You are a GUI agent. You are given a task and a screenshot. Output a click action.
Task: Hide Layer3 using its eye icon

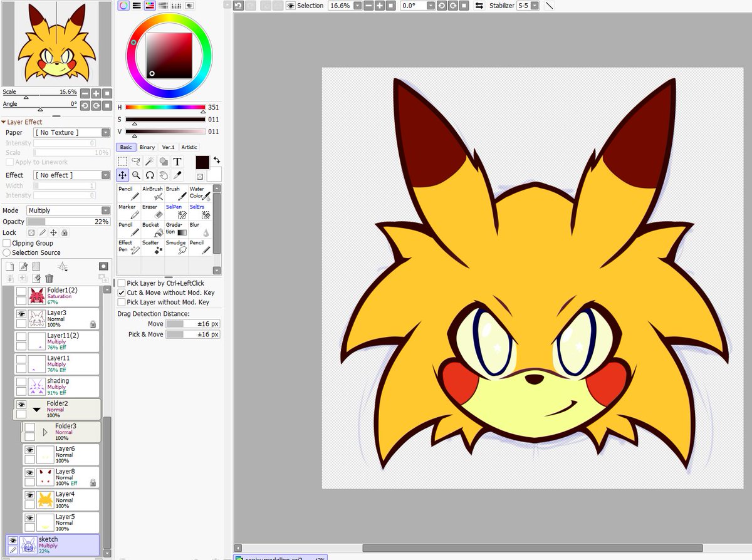(x=21, y=314)
